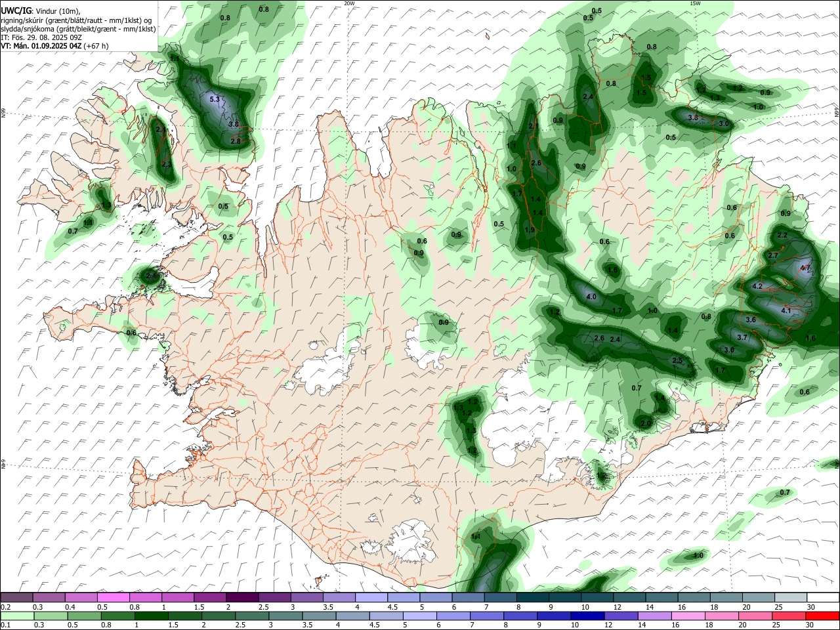This screenshot has height=630, width=840.
Task: Select the 4.1 precipitation value
Action: pos(787,310)
